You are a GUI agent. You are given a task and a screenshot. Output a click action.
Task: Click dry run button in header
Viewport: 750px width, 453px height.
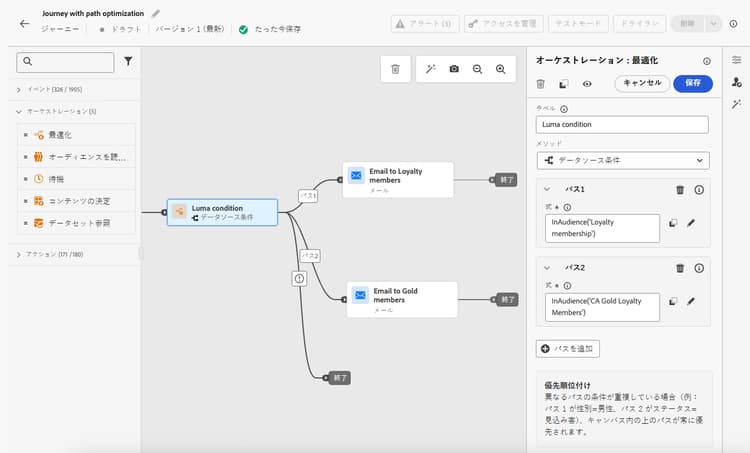pyautogui.click(x=640, y=23)
